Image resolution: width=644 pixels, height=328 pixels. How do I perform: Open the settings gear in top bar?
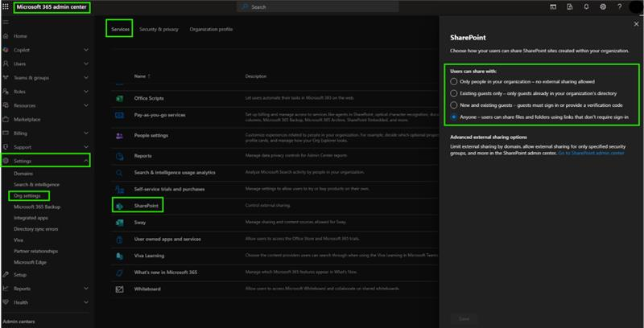(603, 7)
